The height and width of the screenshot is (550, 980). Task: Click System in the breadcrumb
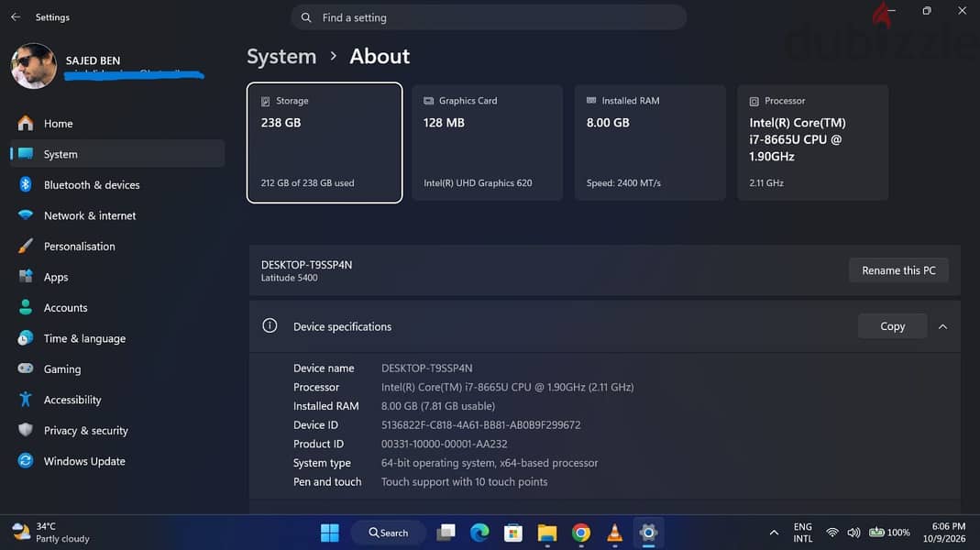coord(281,56)
